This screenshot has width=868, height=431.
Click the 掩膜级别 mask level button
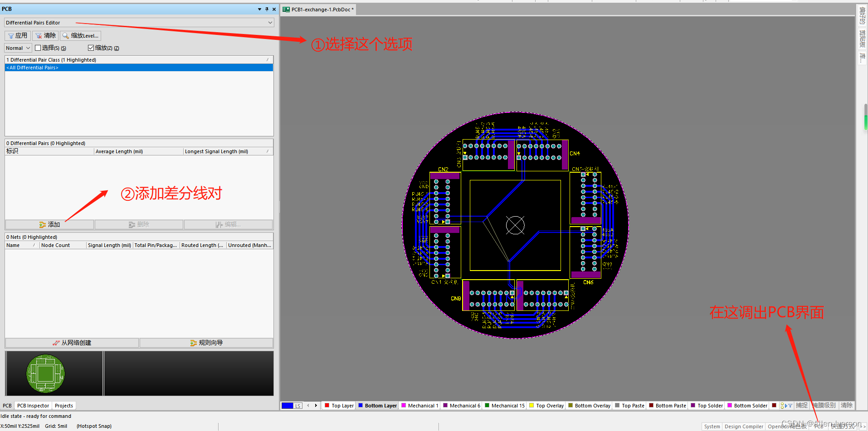click(x=824, y=406)
